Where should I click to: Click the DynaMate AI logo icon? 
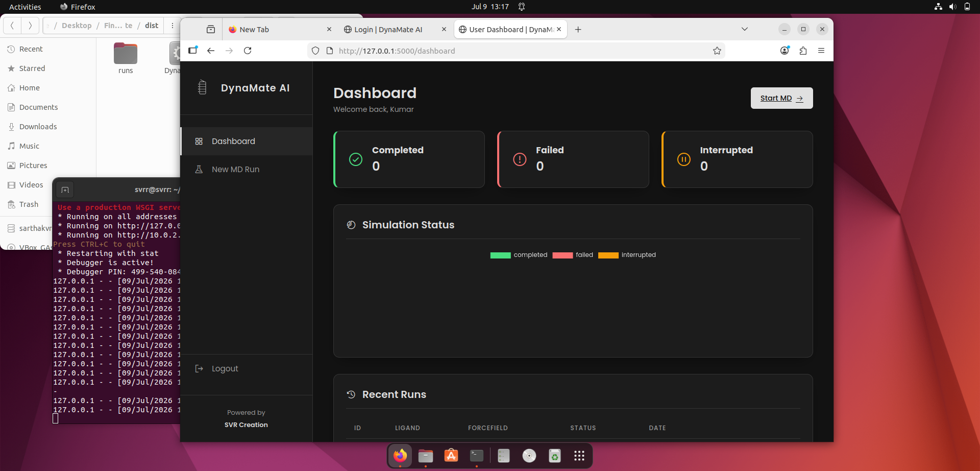(202, 87)
